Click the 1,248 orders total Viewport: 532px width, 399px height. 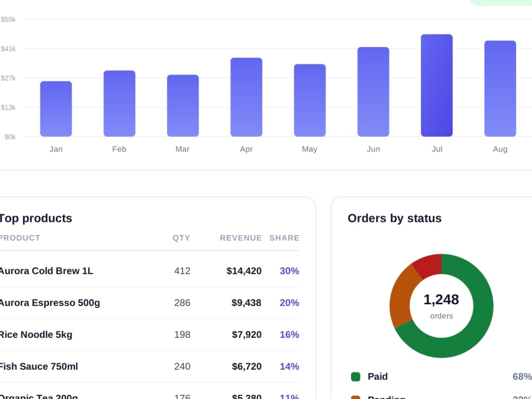(x=441, y=300)
